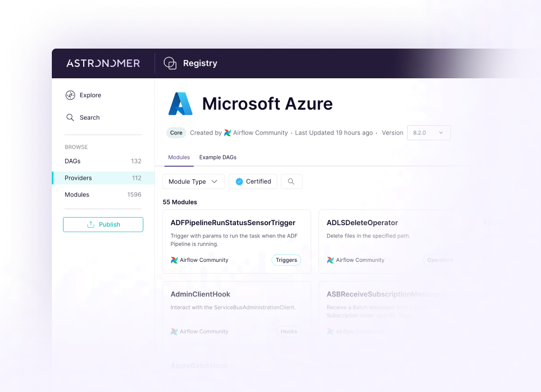Click the Search magnifier icon in sidebar

pos(70,117)
